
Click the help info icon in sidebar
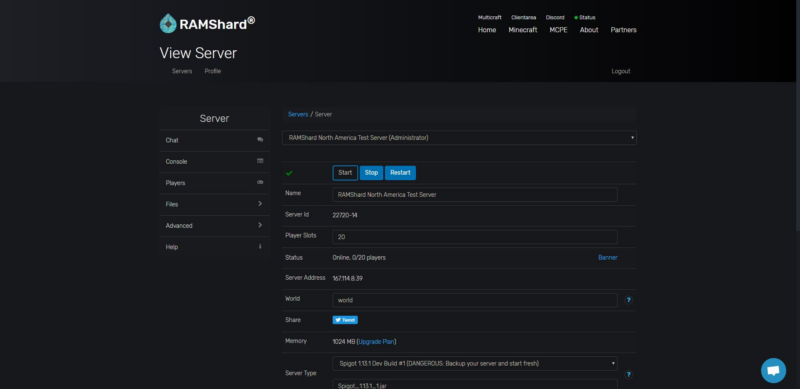pos(260,247)
